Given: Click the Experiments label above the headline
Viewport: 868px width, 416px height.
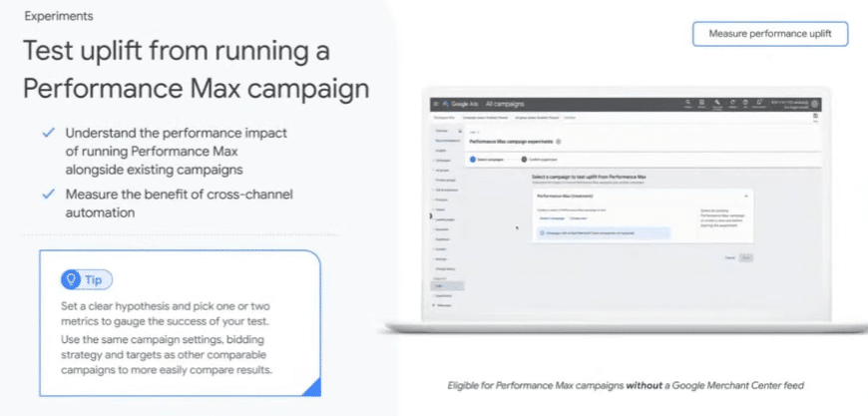Looking at the screenshot, I should point(59,16).
